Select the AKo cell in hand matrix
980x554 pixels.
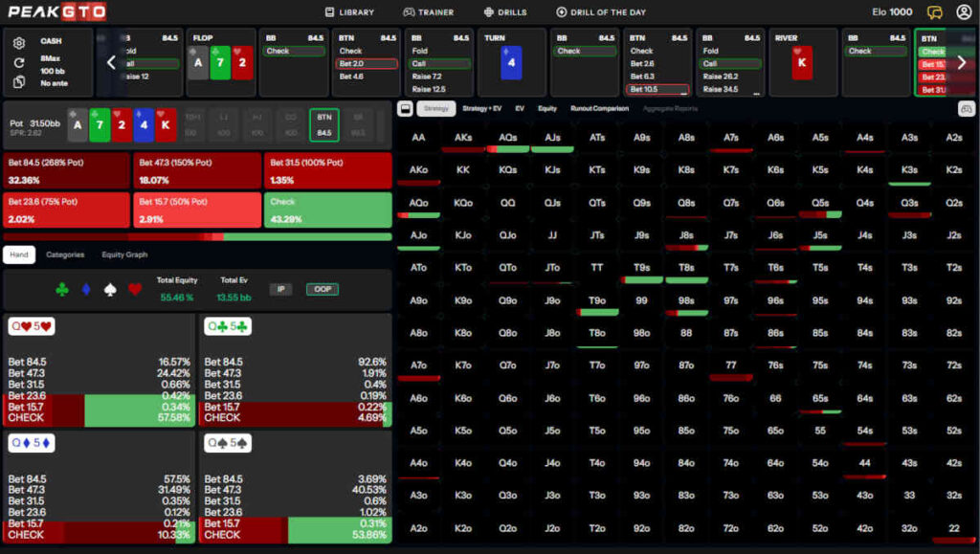click(419, 170)
